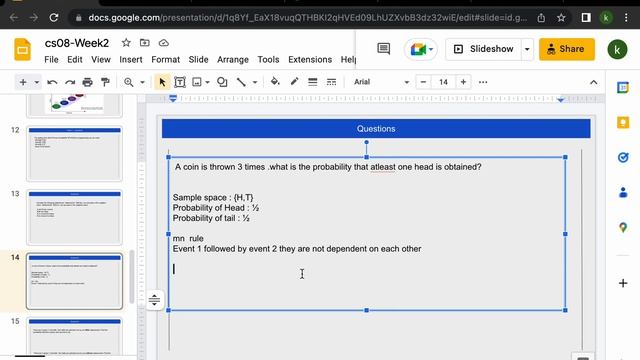Click the new slide plus button

[23, 82]
